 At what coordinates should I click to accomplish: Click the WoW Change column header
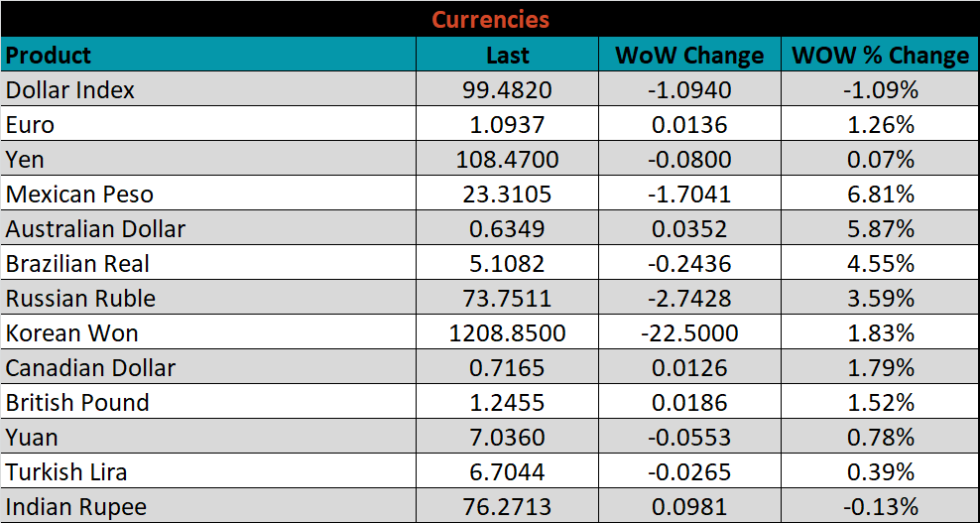689,55
